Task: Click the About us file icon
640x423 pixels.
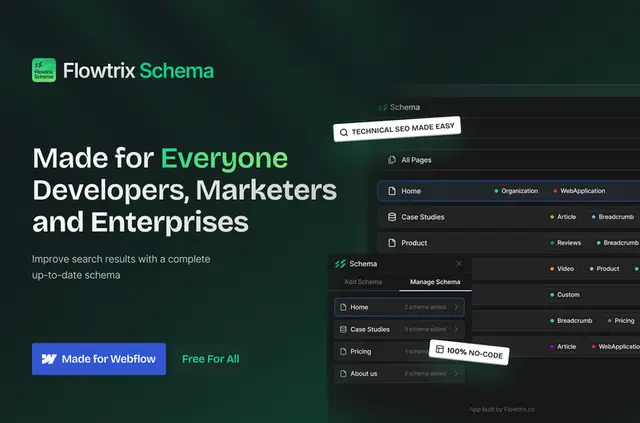Action: 343,374
